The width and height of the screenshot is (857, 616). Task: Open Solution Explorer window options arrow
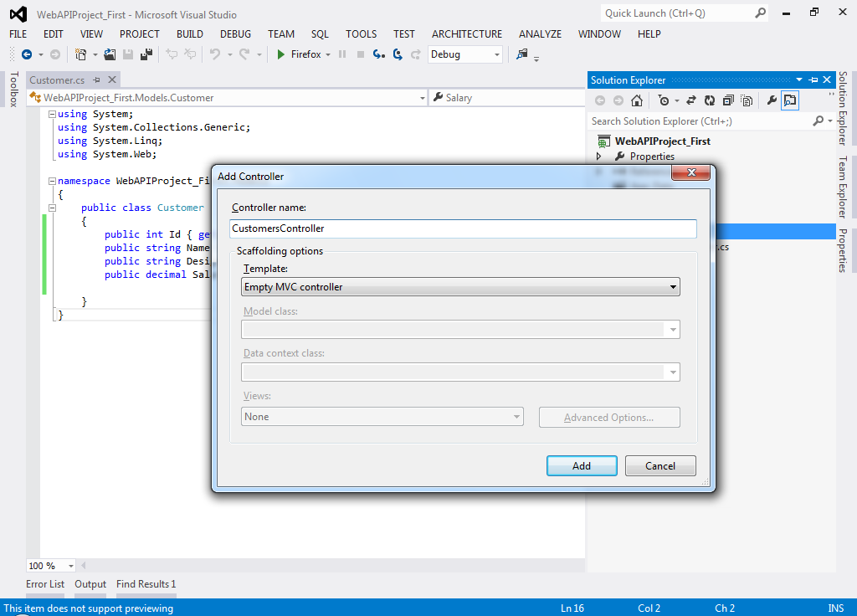click(x=799, y=80)
